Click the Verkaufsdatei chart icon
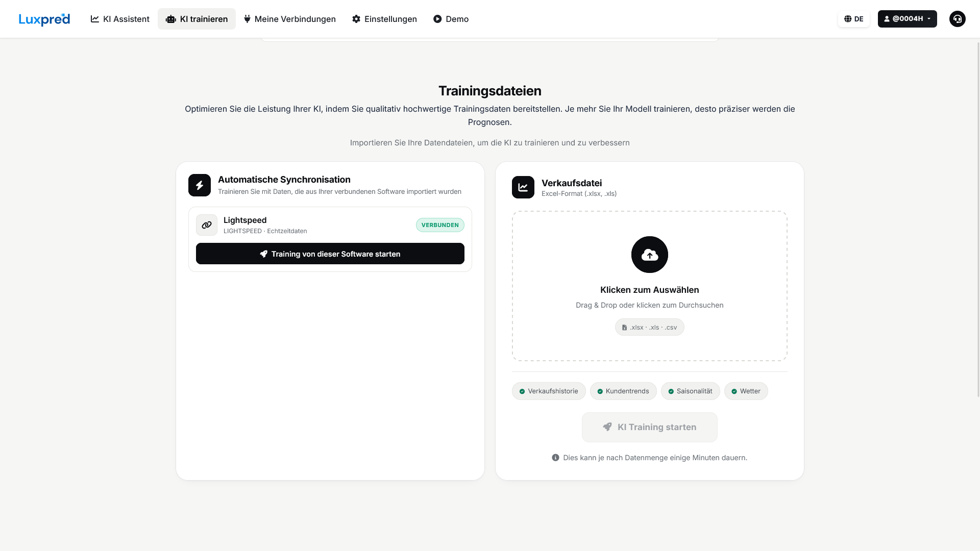Viewport: 980px width, 551px height. click(523, 187)
